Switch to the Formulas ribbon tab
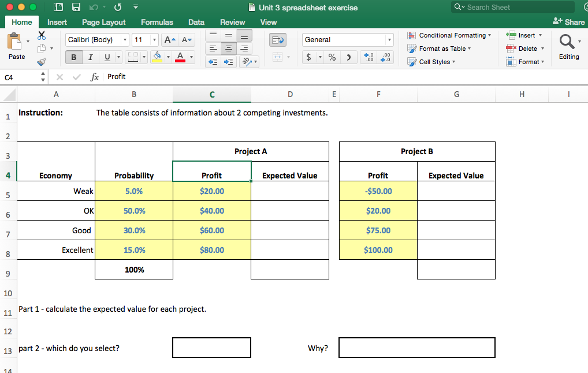 tap(157, 22)
